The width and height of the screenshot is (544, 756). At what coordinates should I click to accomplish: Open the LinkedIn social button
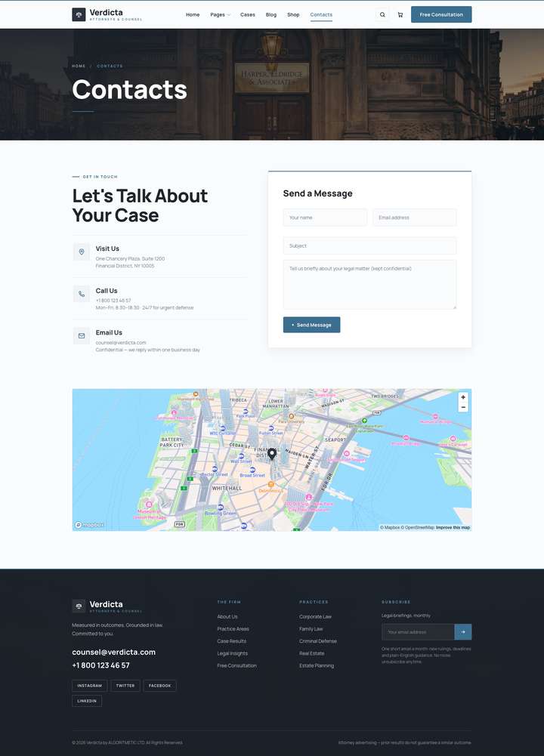87,701
